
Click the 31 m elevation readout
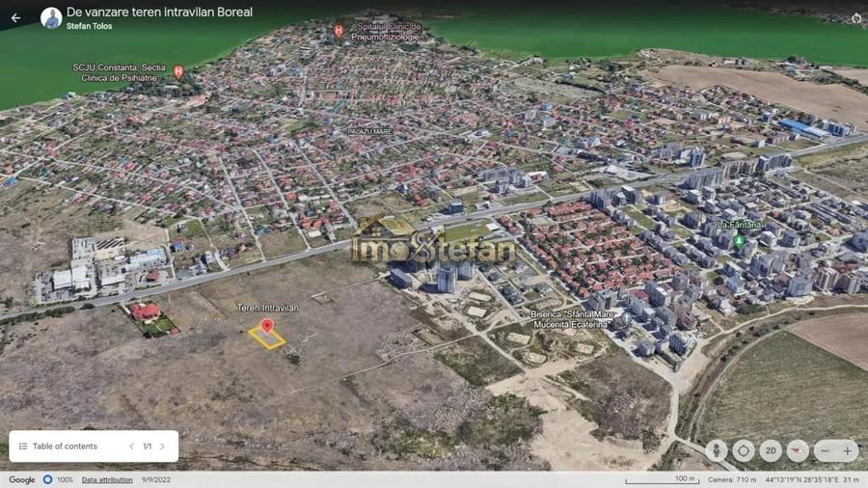pyautogui.click(x=852, y=479)
